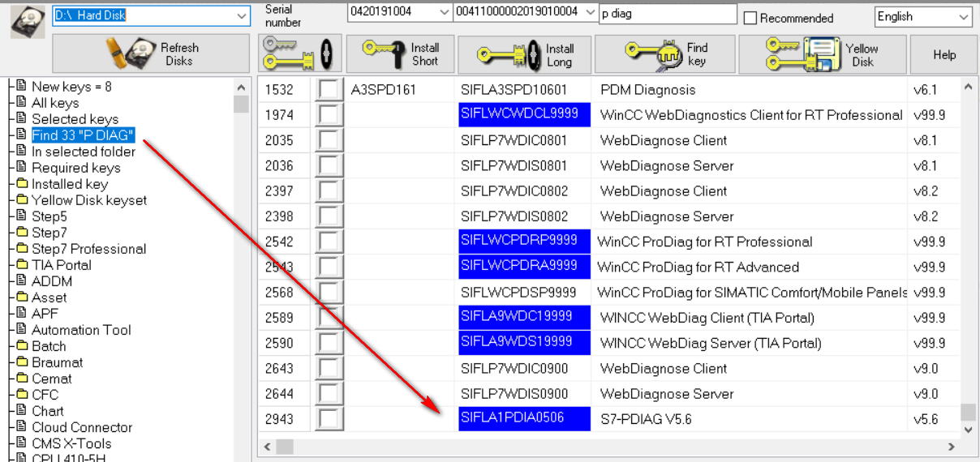The image size is (980, 462).
Task: Select 'All keys' in the tree
Action: pyautogui.click(x=55, y=103)
